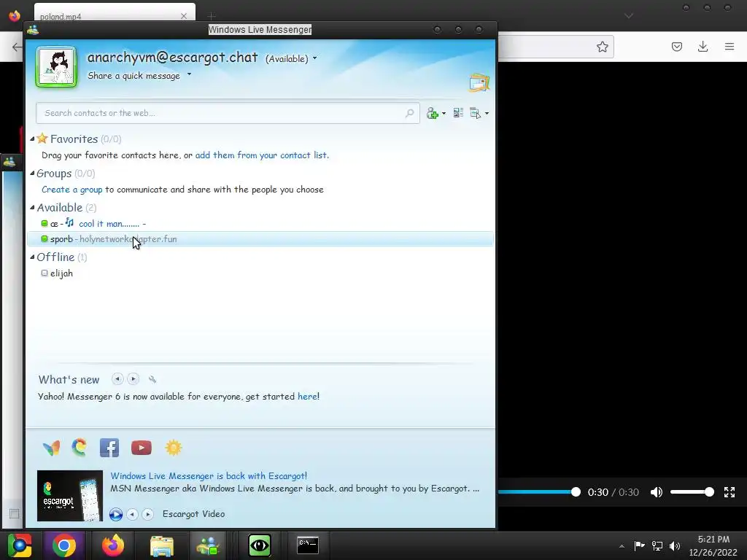Open the Share a quick message dropdown
This screenshot has height=560, width=747.
(189, 74)
